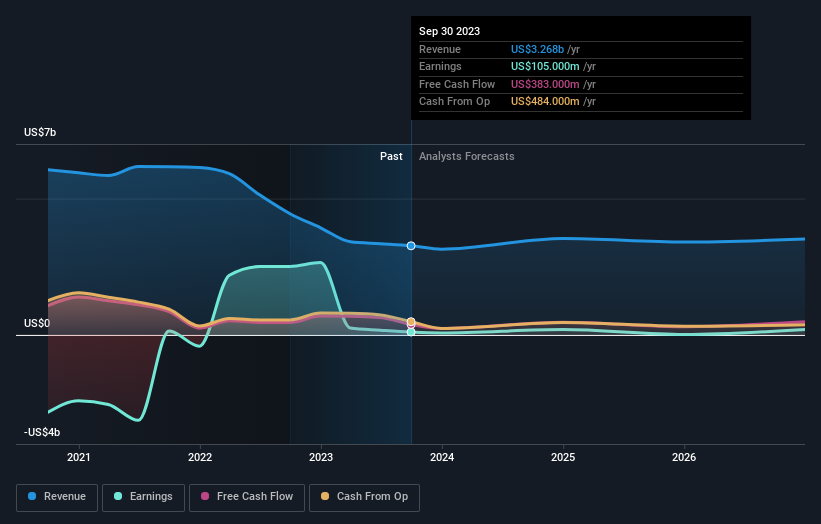The height and width of the screenshot is (524, 821).
Task: Click the orange Cash From Op data point
Action: (x=411, y=321)
